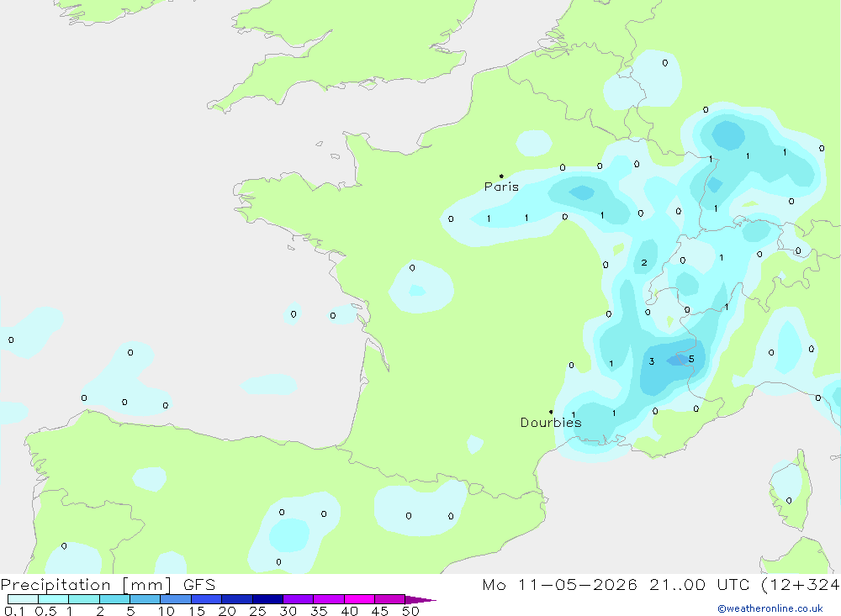Click the legend tick label 40
Image resolution: width=841 pixels, height=616 pixels.
click(349, 611)
